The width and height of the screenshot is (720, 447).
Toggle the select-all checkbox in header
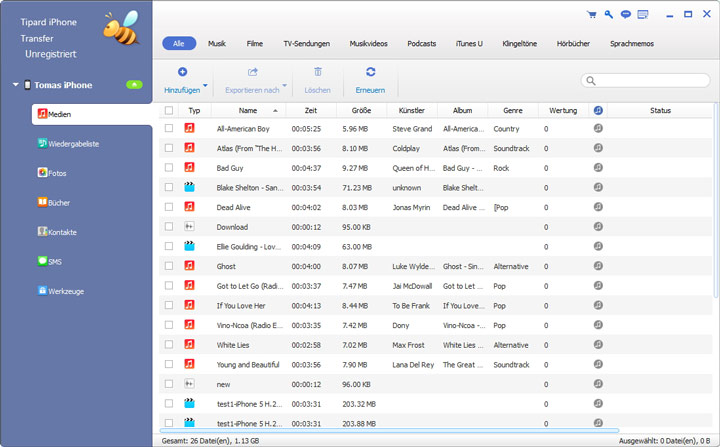pyautogui.click(x=169, y=110)
